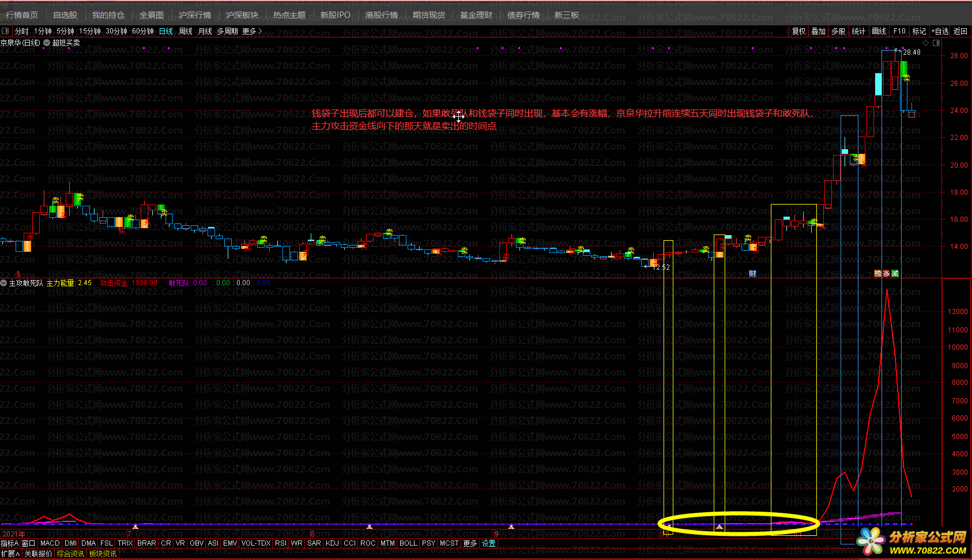
Task: Open 沪深板块 in the top menu
Action: point(242,15)
